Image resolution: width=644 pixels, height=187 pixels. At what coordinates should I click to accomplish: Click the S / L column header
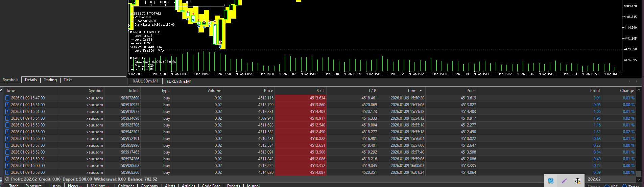click(x=320, y=91)
